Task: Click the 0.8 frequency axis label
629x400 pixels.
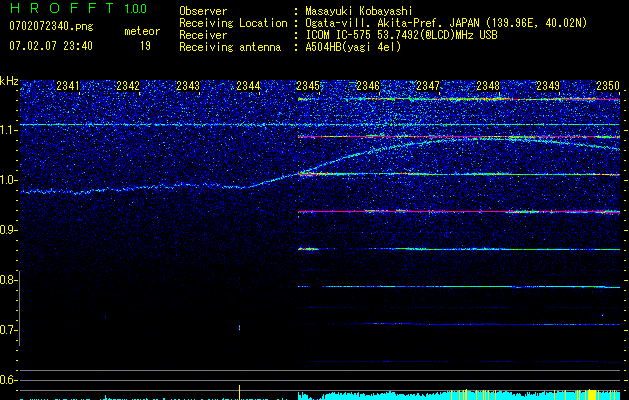Action: (8, 280)
